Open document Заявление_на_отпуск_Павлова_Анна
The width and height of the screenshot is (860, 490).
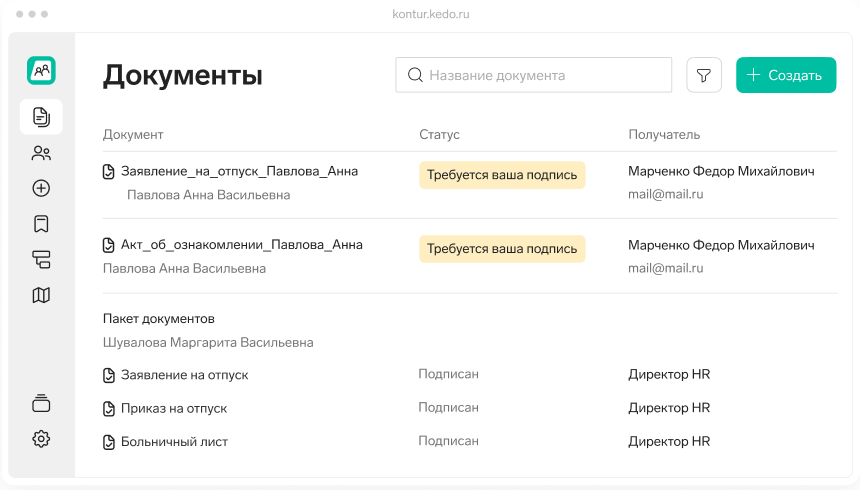point(239,171)
